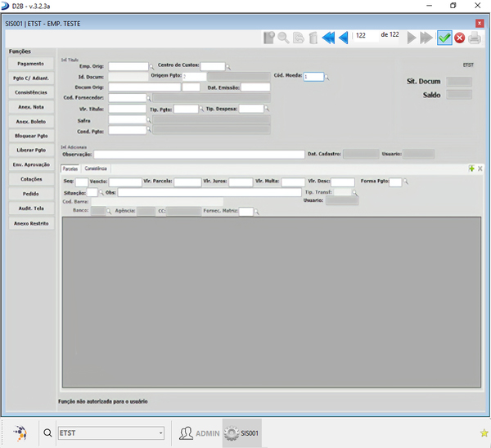Click the search magnifier in bottom bar
Viewport: 491px width, 448px height.
pos(47,433)
